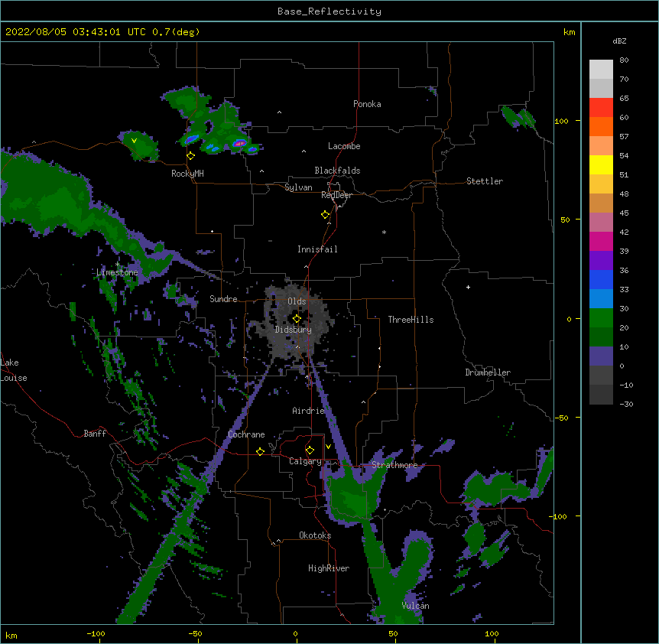Click the yellow diamond marker above Calgary label
Screen dimensions: 659x644
[x=310, y=450]
